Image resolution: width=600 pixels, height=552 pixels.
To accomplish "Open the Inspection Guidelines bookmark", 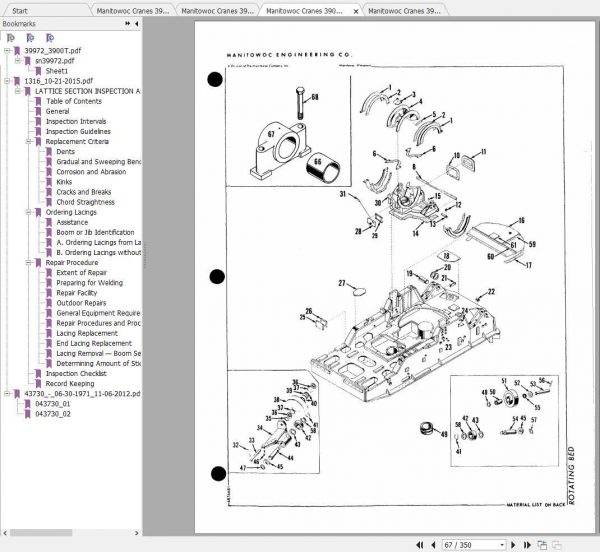I will tap(78, 132).
